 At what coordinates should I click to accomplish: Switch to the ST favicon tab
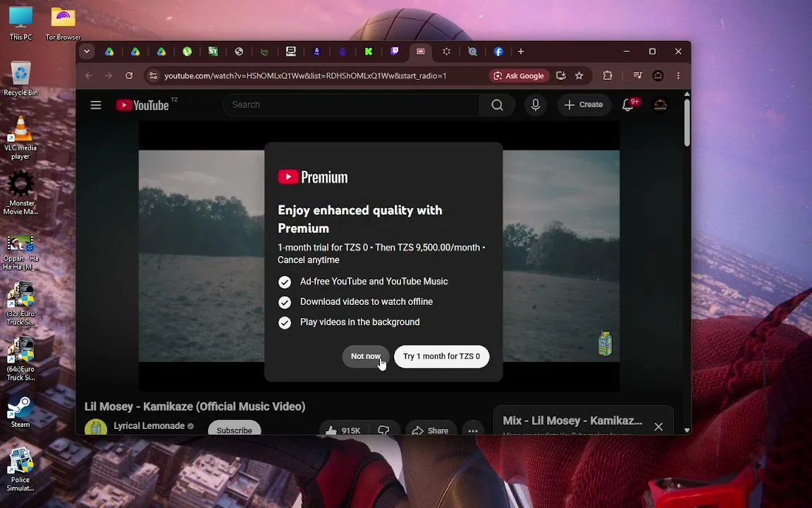click(213, 52)
